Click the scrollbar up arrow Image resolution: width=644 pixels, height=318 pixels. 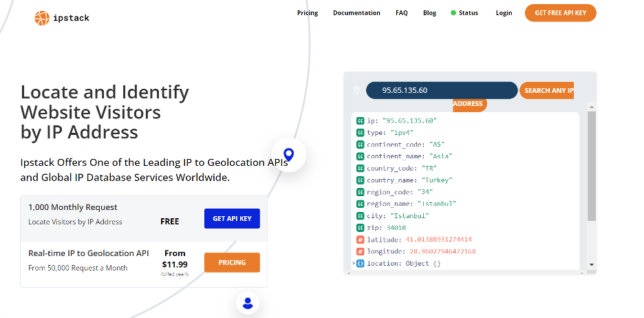click(592, 107)
